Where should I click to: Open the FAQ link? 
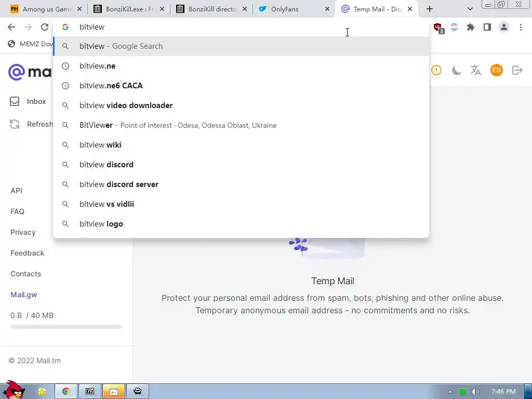click(17, 211)
